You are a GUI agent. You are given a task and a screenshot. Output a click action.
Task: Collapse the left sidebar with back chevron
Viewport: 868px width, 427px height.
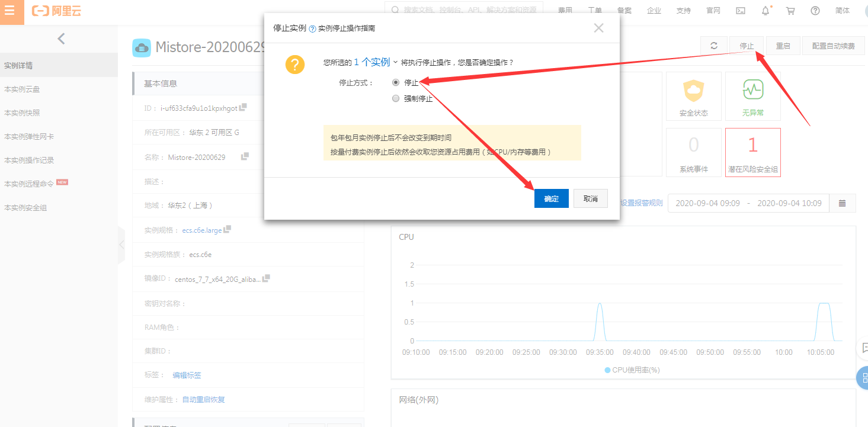click(61, 39)
